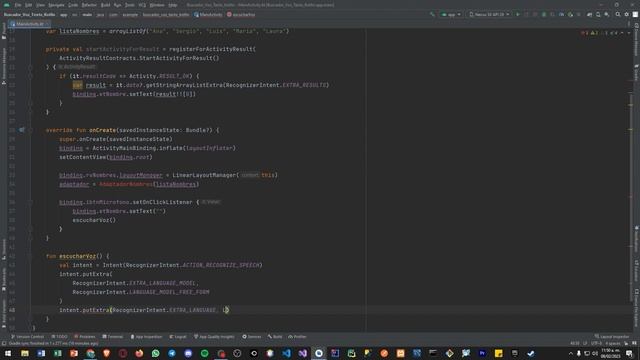Open the app run configuration dropdown
Screen dimensions: 640x360
(x=451, y=14)
